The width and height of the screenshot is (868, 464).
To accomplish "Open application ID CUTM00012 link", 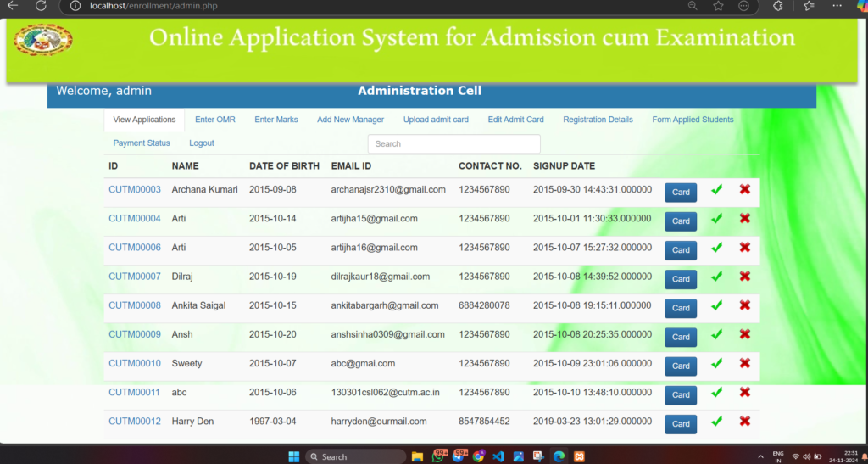I will coord(135,422).
